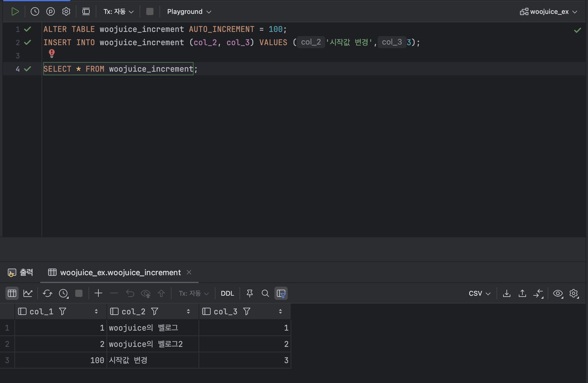Open filter for col_2 column

coord(155,312)
